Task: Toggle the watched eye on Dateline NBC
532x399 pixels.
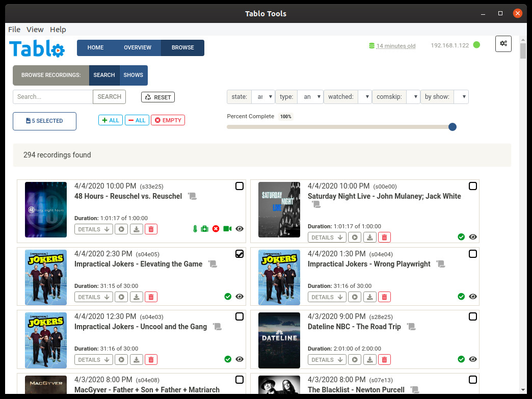Action: coord(473,359)
